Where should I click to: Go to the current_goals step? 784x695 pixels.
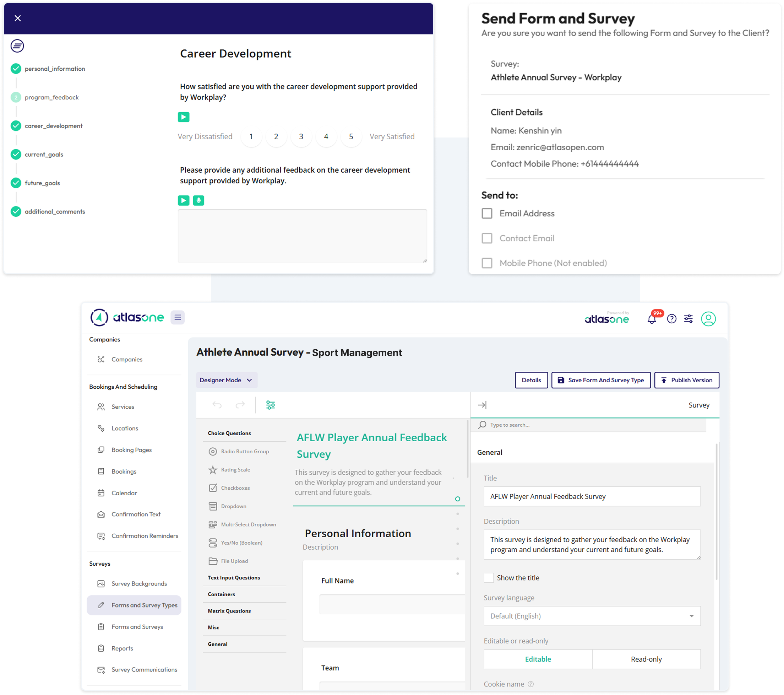point(37,155)
